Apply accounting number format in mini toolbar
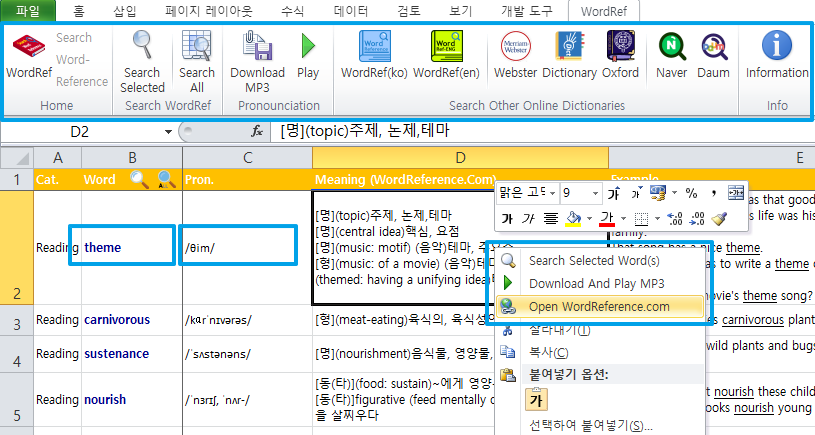Screen dimensions: 815x435 658,193
